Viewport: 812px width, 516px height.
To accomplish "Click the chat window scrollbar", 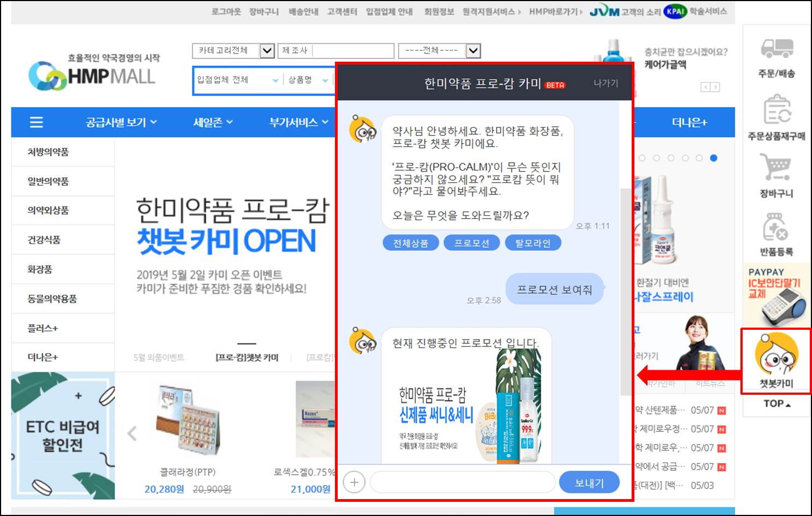I will tap(626, 292).
